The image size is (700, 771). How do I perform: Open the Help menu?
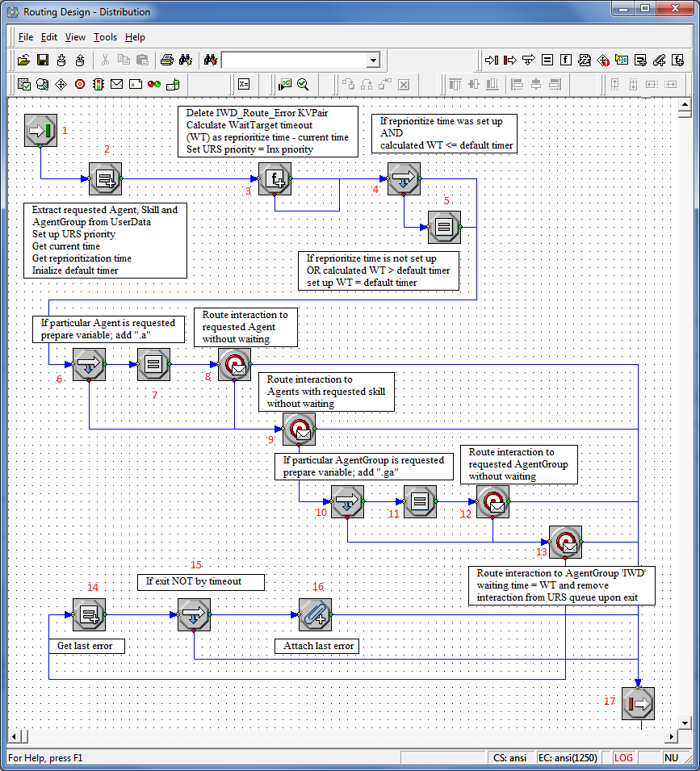[x=135, y=37]
